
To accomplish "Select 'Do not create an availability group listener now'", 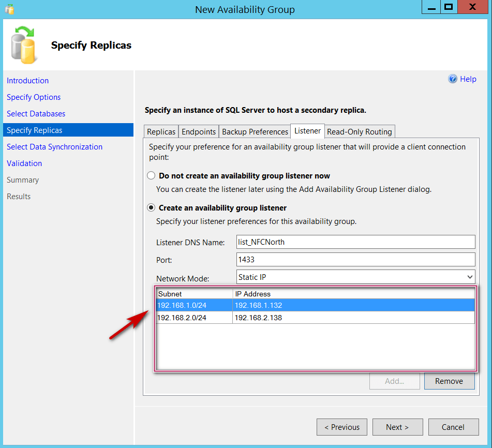I will click(151, 175).
